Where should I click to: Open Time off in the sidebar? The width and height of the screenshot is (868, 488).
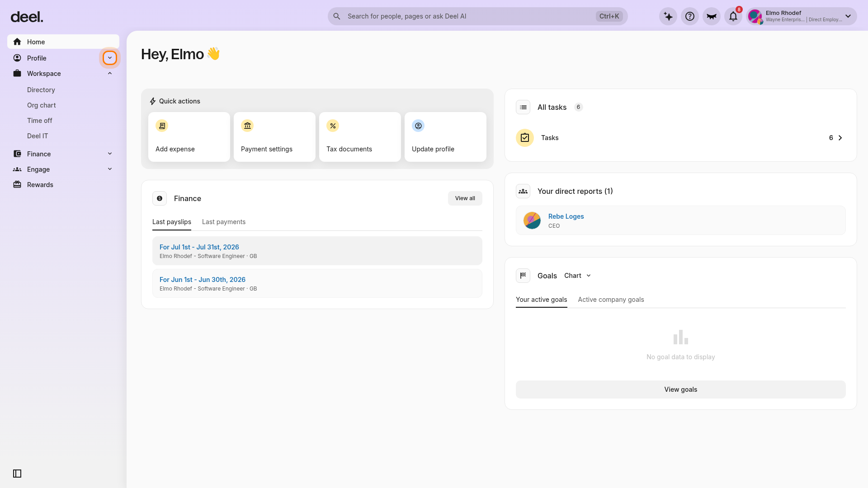(40, 121)
